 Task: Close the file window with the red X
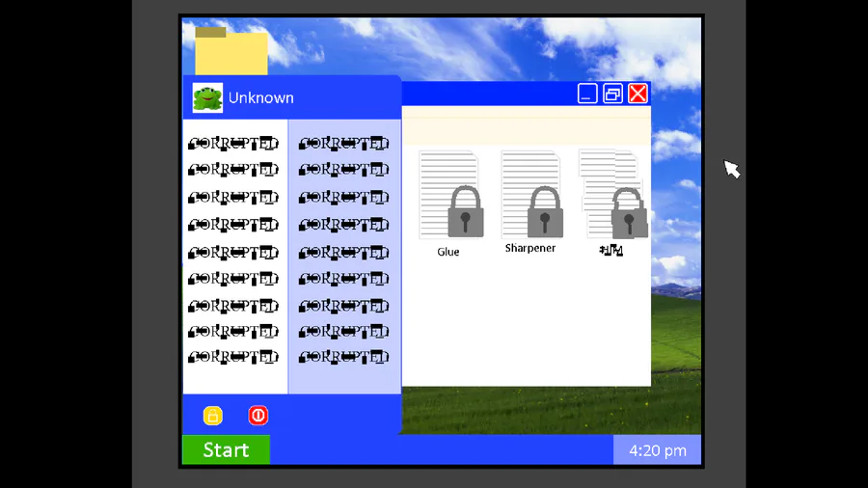tap(637, 95)
